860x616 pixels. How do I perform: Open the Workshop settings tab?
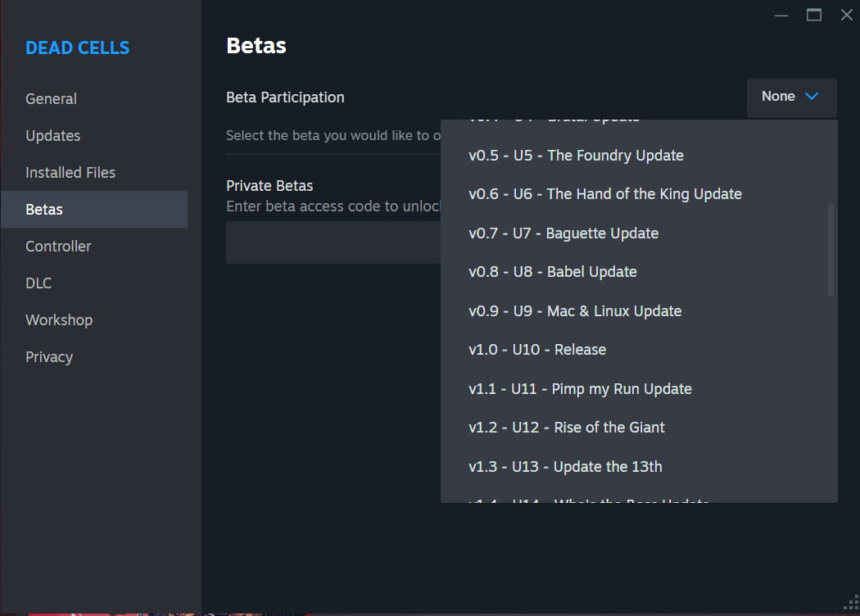coord(59,320)
